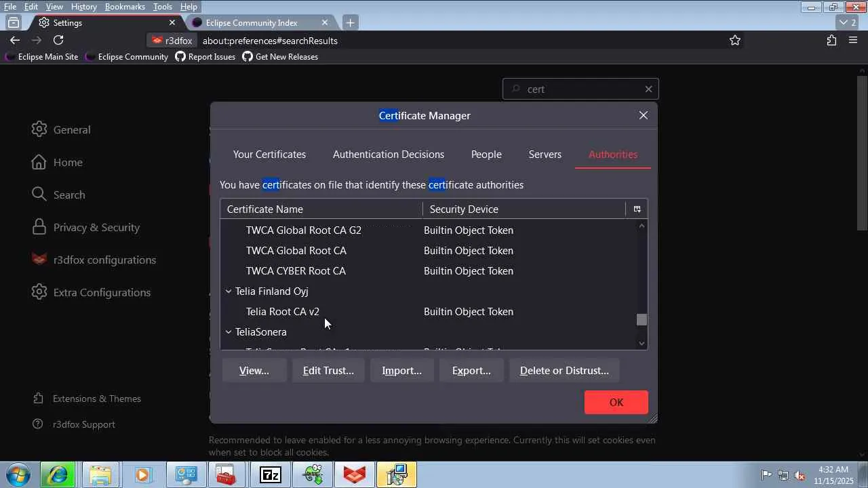Open Windows Explorer from the taskbar
868x488 pixels.
point(100,474)
